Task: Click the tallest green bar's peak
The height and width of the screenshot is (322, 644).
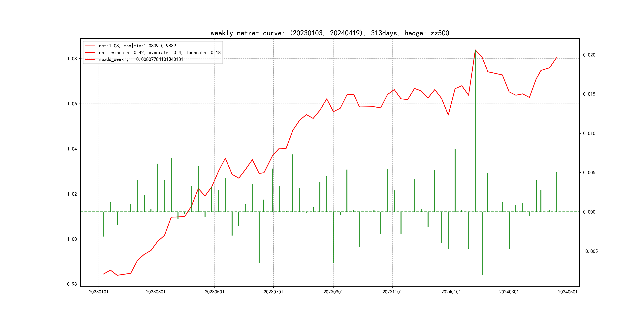Action: pyautogui.click(x=475, y=50)
